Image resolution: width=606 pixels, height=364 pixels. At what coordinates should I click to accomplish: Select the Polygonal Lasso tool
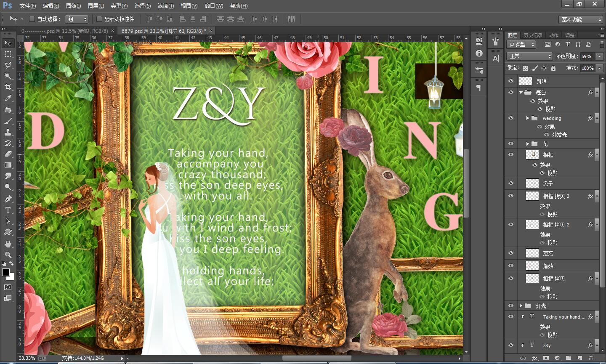point(8,65)
